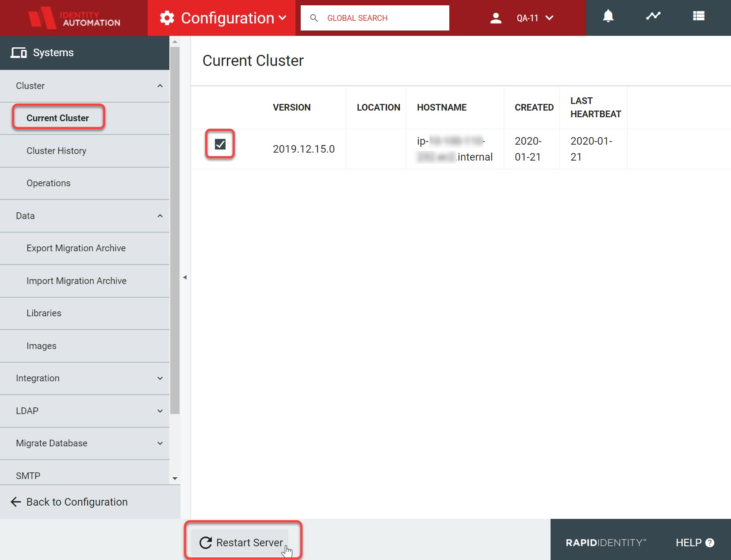Image resolution: width=731 pixels, height=560 pixels.
Task: Click the hostname cell ending .internal
Action: (x=455, y=149)
